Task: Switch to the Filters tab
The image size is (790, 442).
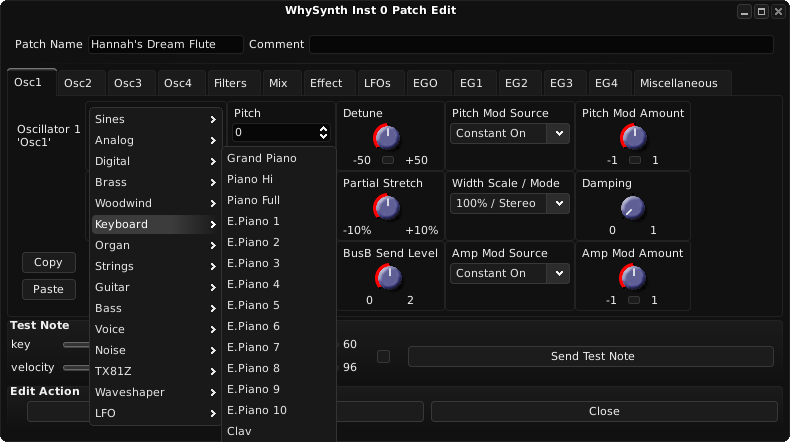Action: pos(230,83)
